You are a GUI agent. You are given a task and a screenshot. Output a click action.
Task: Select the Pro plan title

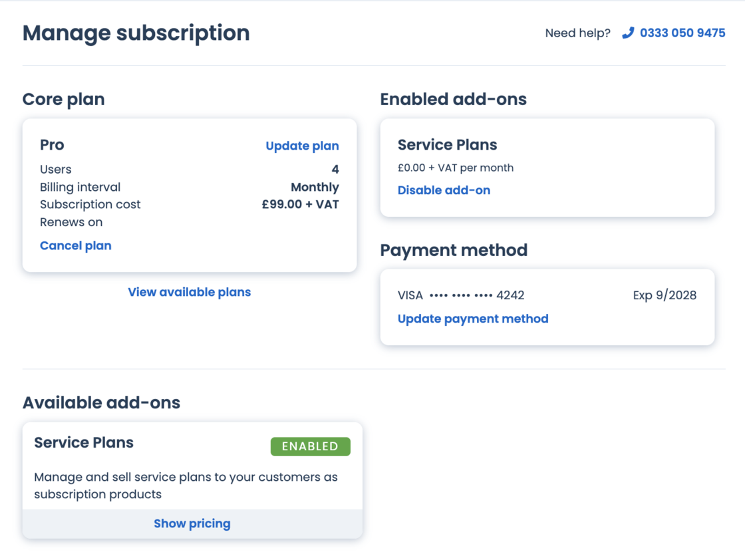click(x=52, y=145)
